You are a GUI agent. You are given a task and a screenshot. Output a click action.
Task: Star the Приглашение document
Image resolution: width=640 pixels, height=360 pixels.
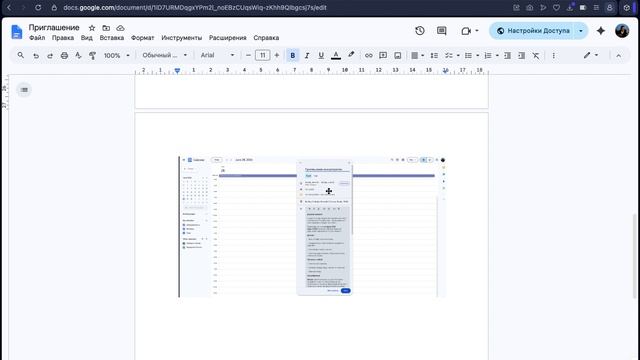click(92, 28)
